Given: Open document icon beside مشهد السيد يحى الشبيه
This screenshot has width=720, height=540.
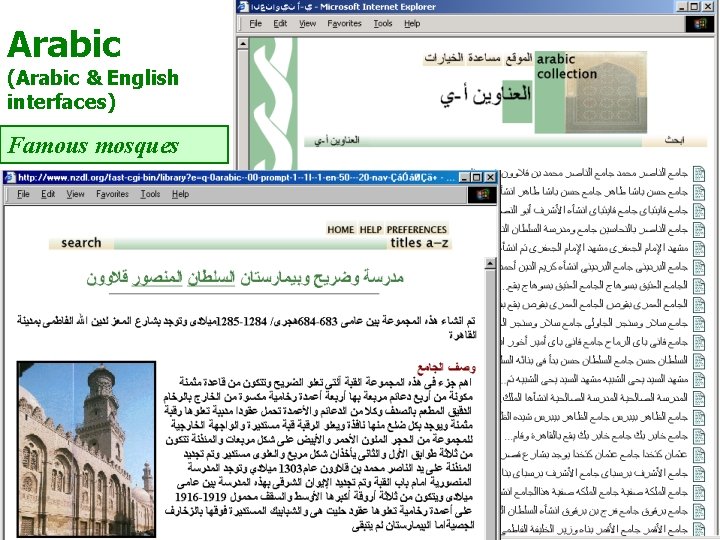Looking at the screenshot, I should click(x=699, y=380).
